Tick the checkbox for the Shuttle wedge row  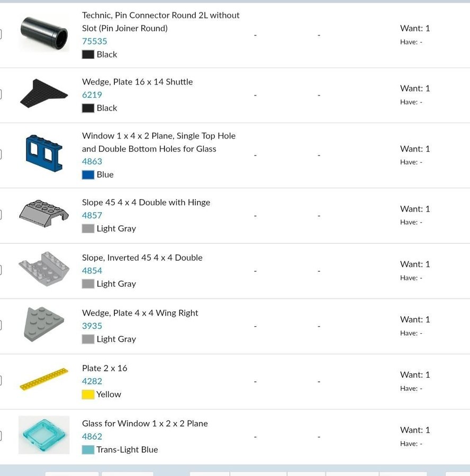pos(1,95)
